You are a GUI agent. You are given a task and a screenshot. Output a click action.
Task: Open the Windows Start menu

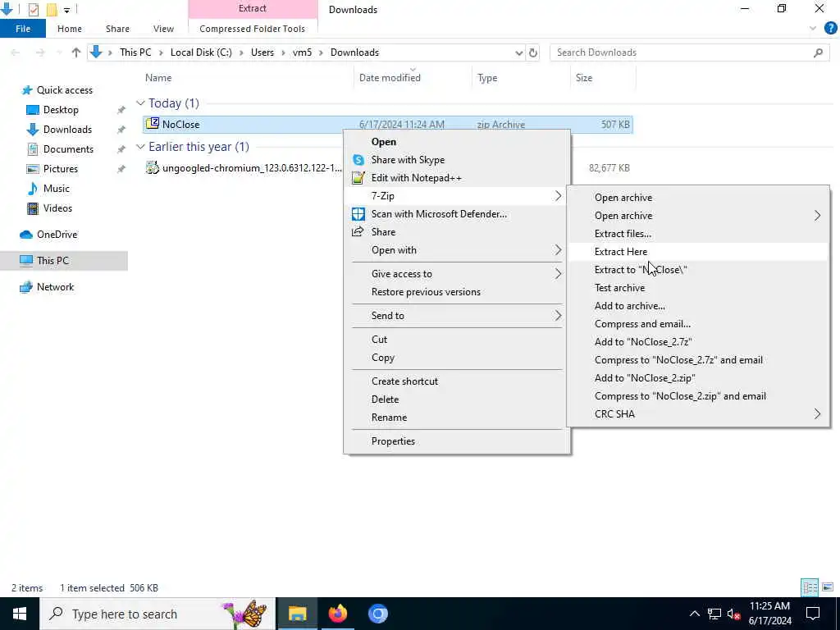tap(20, 614)
